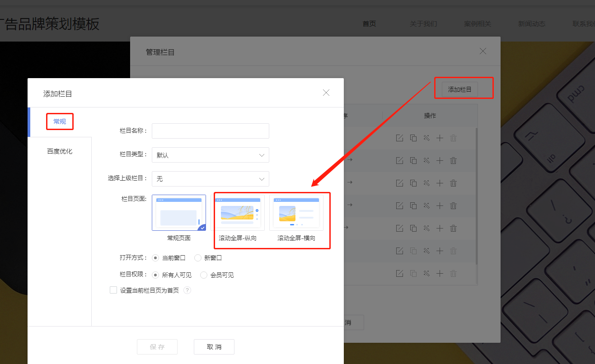Open the 新闻动态 navigation item
Viewport: 595px width, 364px height.
coord(532,24)
